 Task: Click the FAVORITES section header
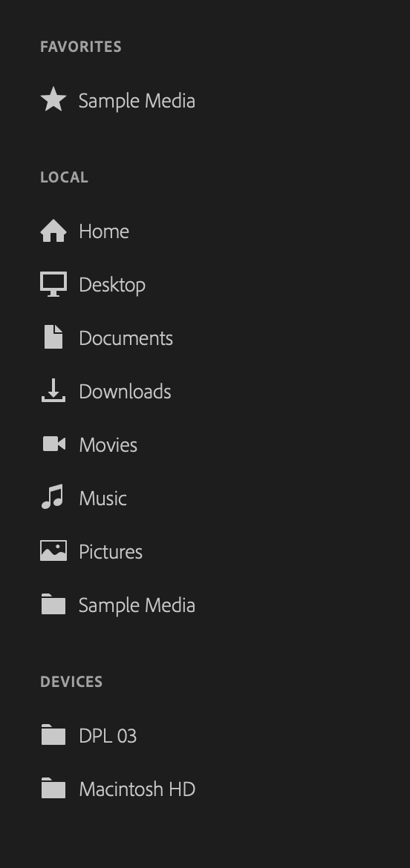81,47
